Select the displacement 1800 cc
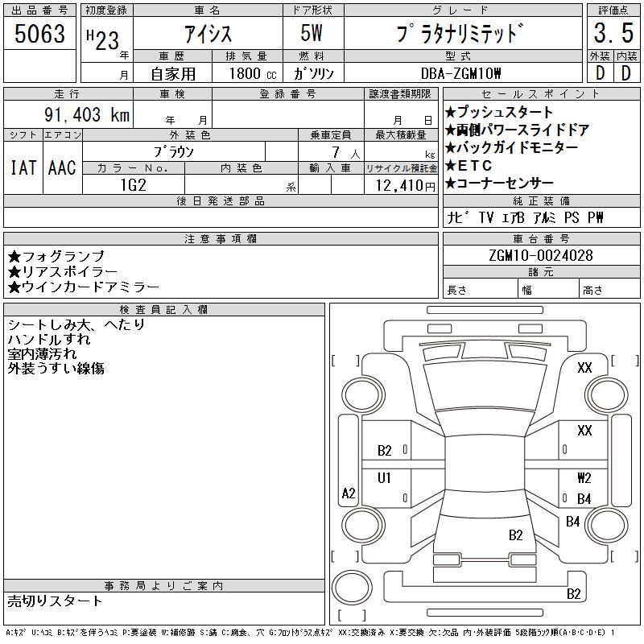 click(x=252, y=73)
